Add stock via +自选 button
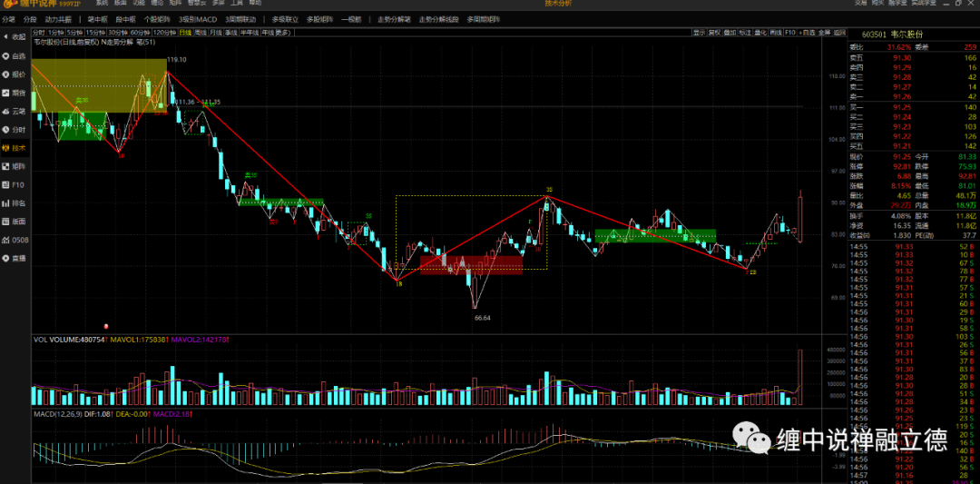The image size is (980, 484). click(x=808, y=33)
